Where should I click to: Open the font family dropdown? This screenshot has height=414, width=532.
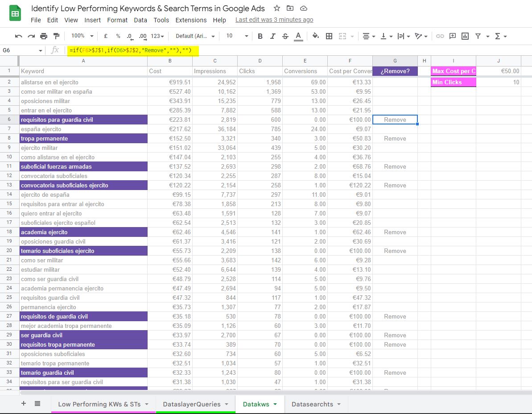pyautogui.click(x=195, y=36)
